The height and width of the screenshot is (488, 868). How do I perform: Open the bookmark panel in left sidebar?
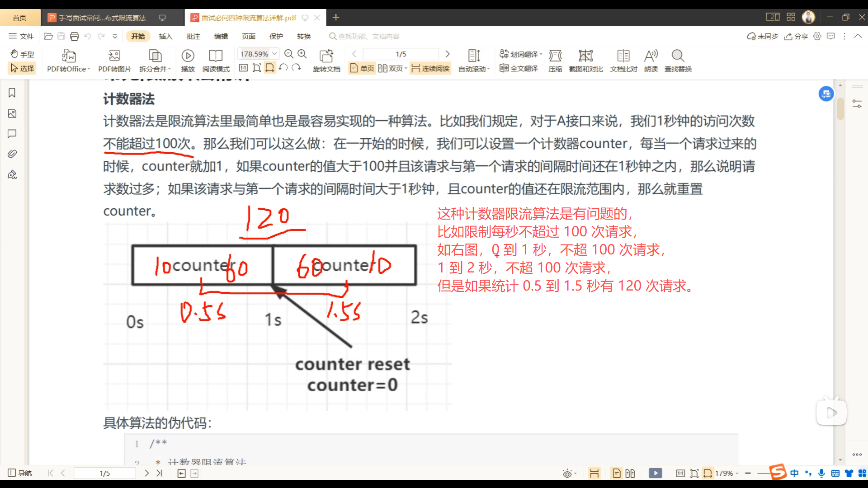pyautogui.click(x=12, y=93)
